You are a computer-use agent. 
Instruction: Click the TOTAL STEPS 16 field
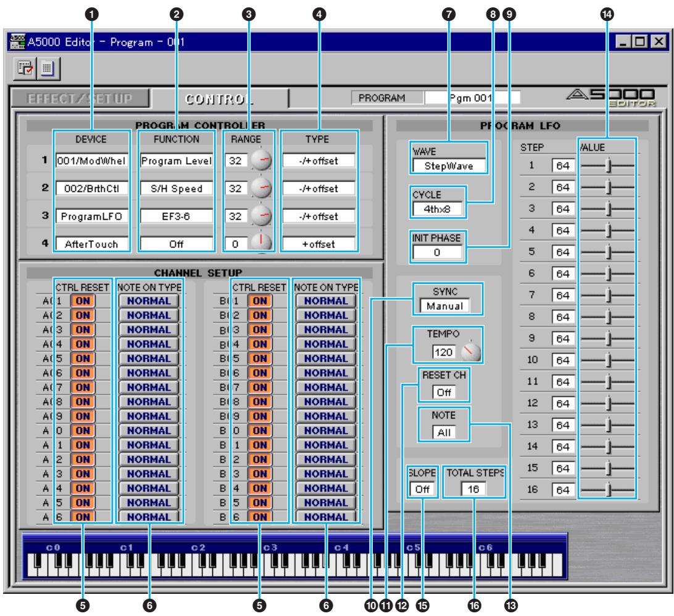click(x=473, y=489)
